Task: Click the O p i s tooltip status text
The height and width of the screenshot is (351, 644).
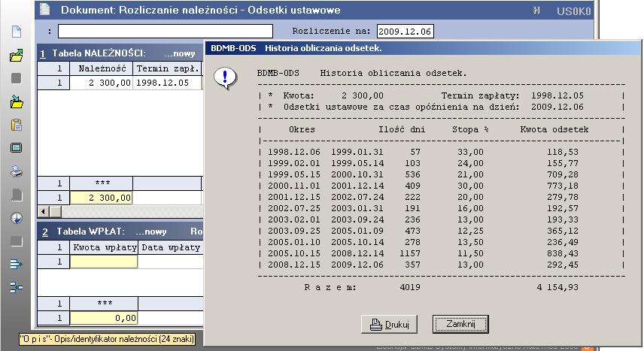Action: click(x=107, y=339)
